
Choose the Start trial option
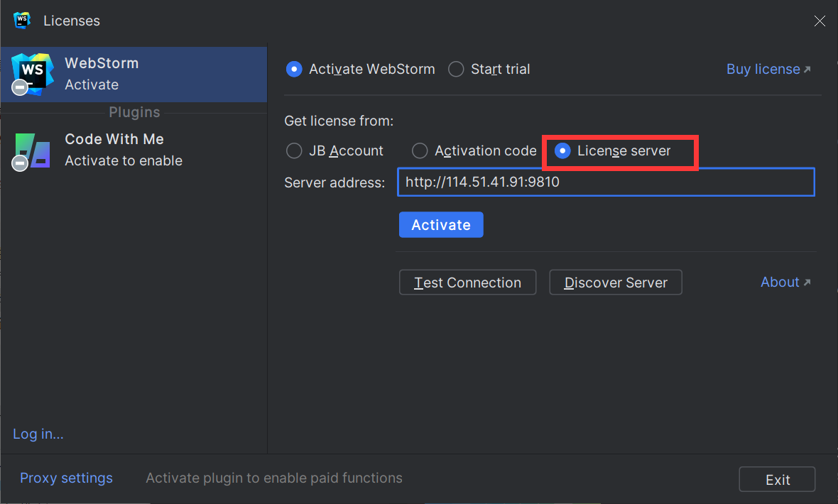coord(457,69)
